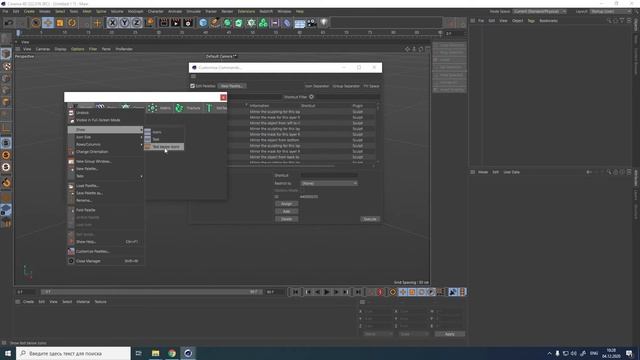Click viewport pan navigation icon

[x=407, y=49]
